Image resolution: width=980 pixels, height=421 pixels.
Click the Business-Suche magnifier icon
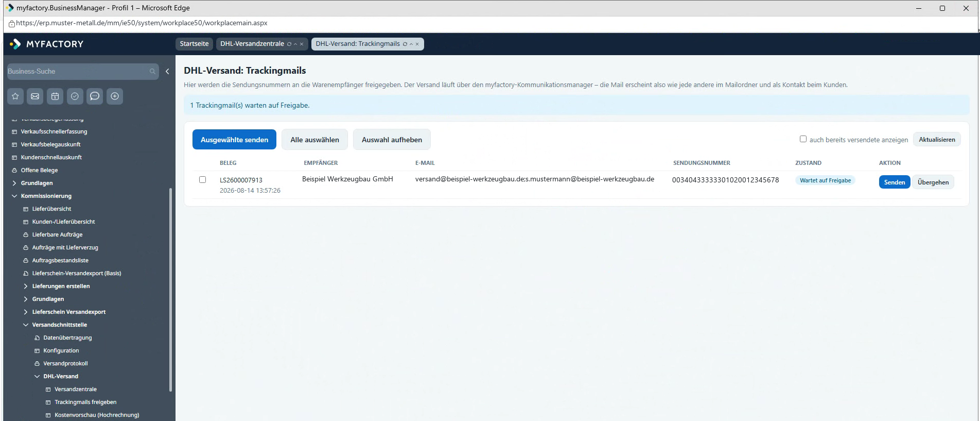152,72
